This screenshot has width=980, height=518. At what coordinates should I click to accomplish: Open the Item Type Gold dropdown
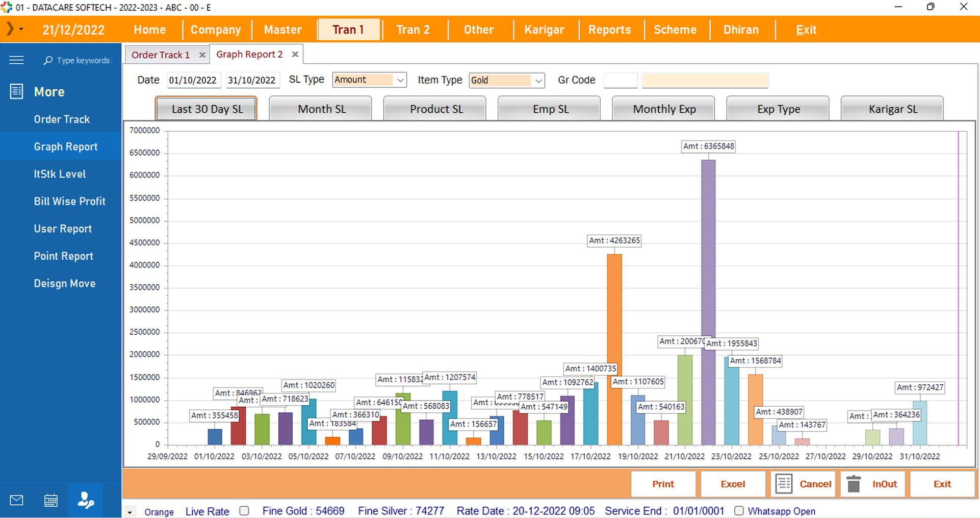(x=538, y=81)
